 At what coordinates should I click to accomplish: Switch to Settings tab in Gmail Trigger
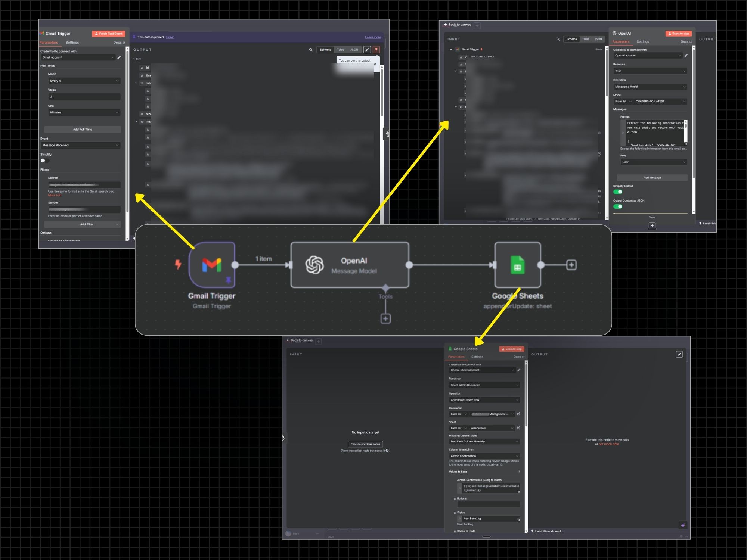(x=72, y=43)
